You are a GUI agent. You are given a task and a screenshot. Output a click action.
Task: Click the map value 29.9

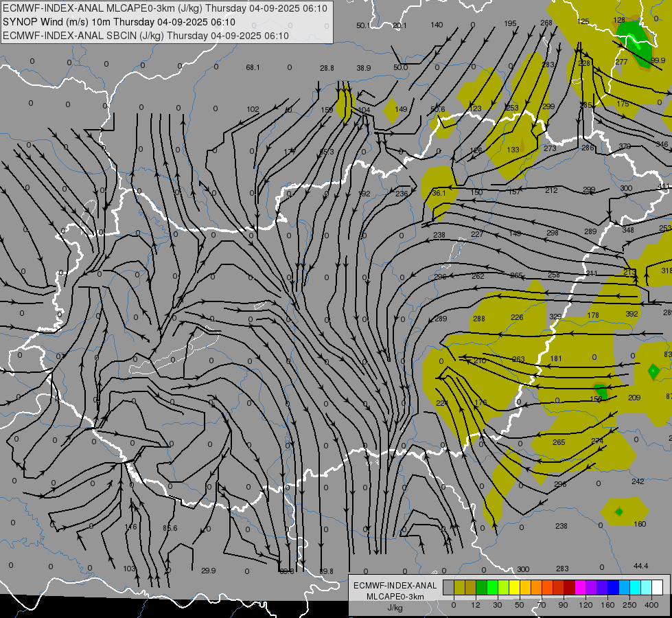[x=208, y=571]
